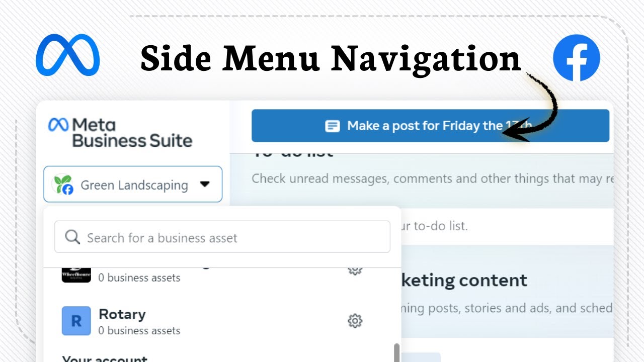
Task: Click the round Facebook logo
Action: coord(576,57)
